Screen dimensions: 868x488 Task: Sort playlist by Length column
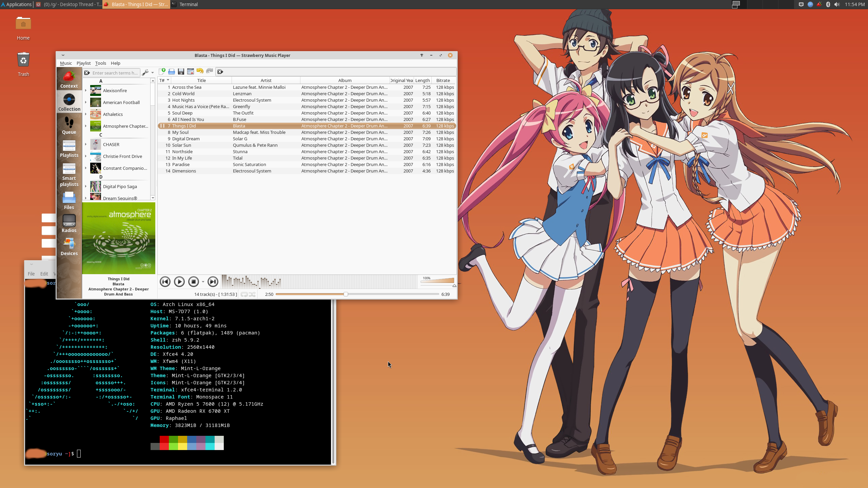(422, 80)
